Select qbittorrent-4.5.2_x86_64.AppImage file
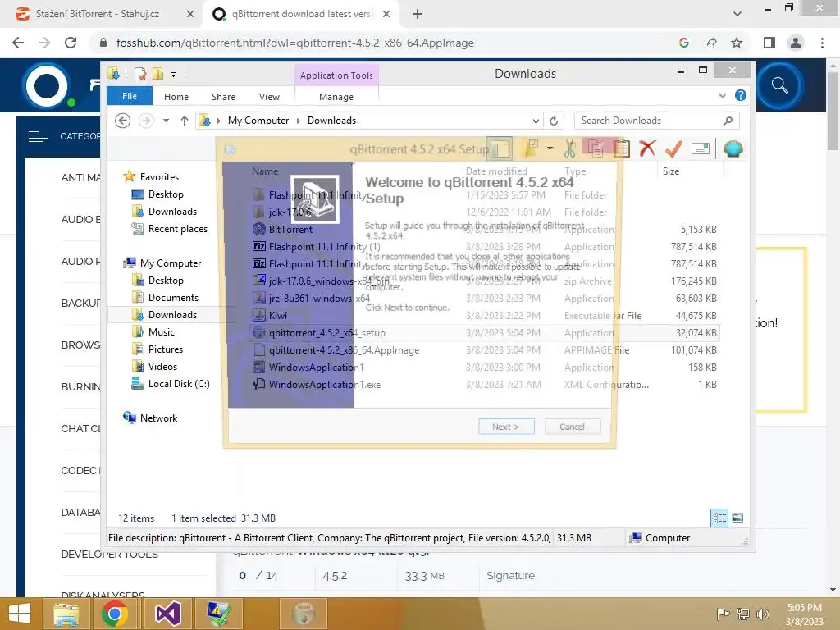This screenshot has width=840, height=630. click(344, 349)
